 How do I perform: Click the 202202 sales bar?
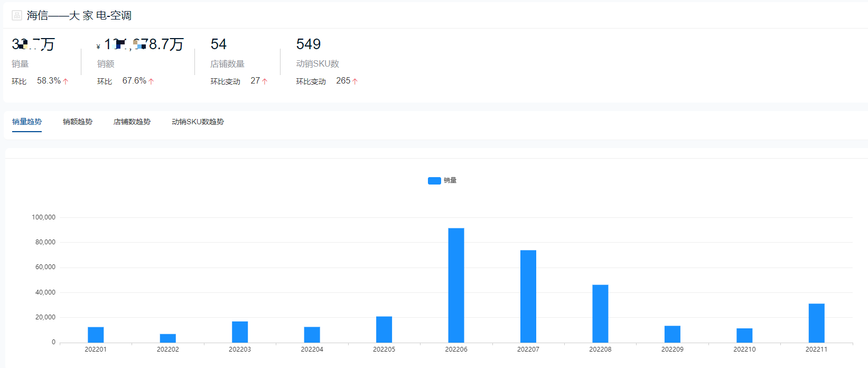(x=168, y=338)
